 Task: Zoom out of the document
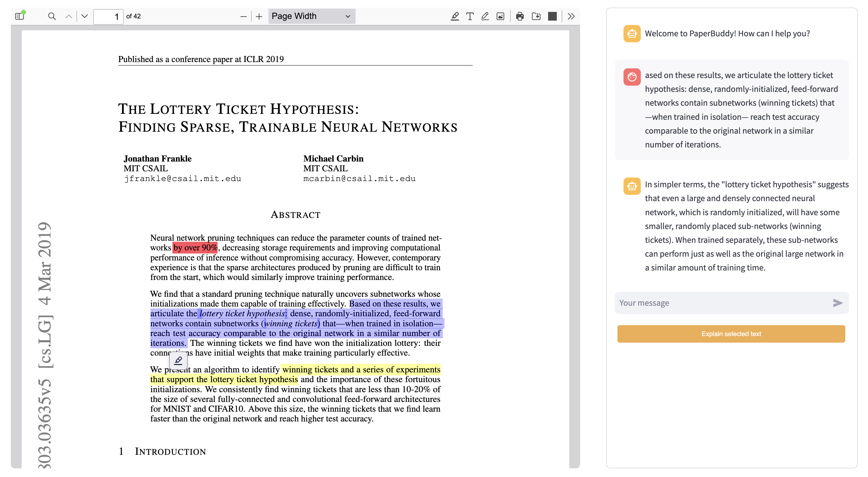243,16
